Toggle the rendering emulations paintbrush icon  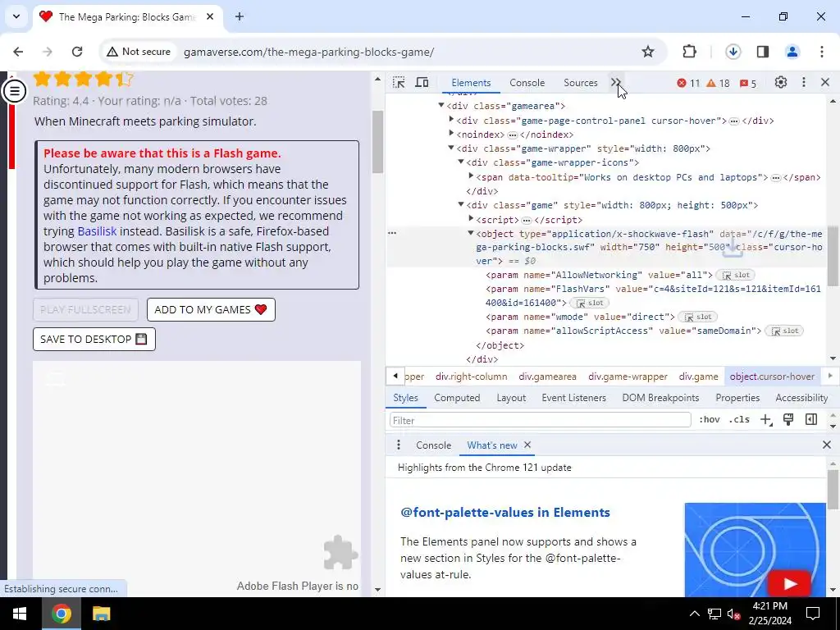coord(788,419)
